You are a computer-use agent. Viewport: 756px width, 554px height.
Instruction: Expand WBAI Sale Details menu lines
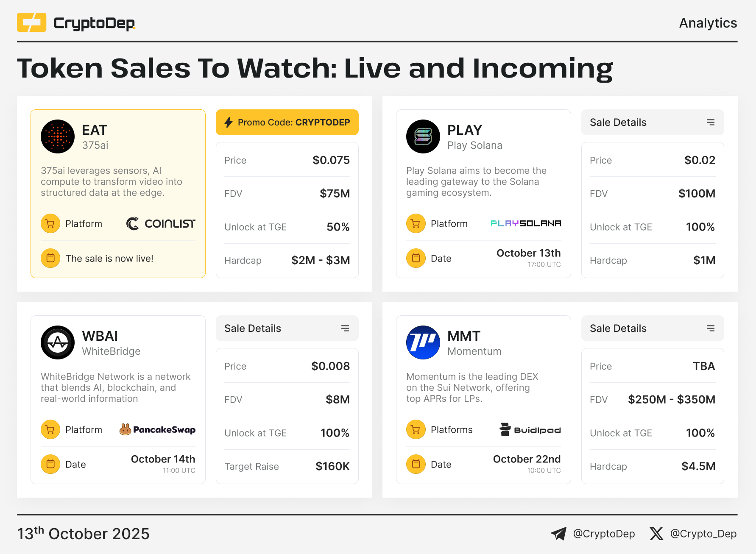click(x=345, y=329)
